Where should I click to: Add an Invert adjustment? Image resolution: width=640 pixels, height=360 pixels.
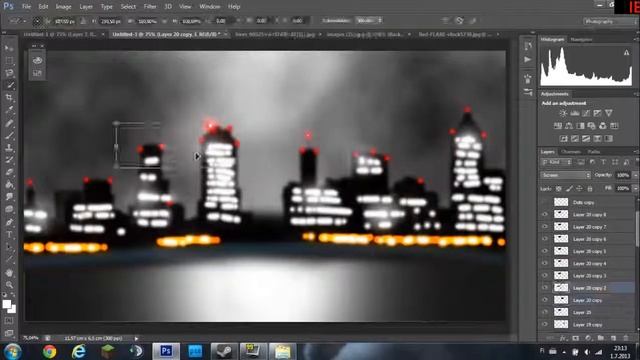point(564,139)
